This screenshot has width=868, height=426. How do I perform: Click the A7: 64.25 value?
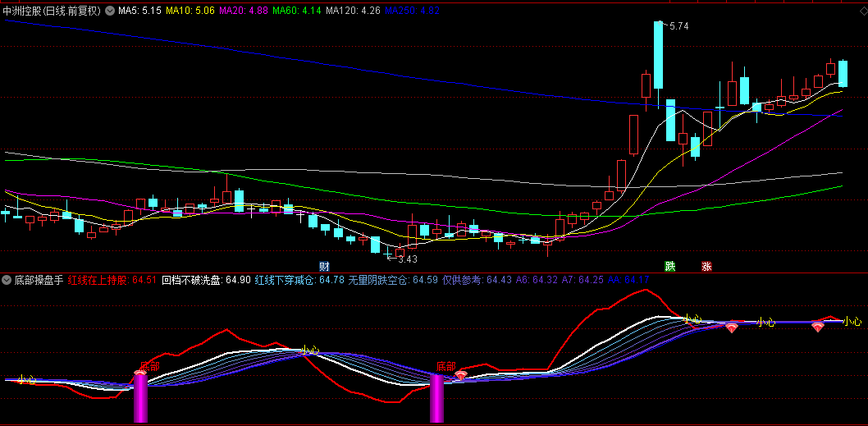coord(582,280)
